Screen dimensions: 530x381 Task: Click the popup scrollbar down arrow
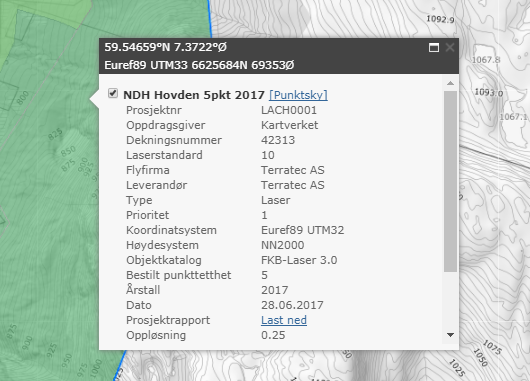[x=450, y=335]
